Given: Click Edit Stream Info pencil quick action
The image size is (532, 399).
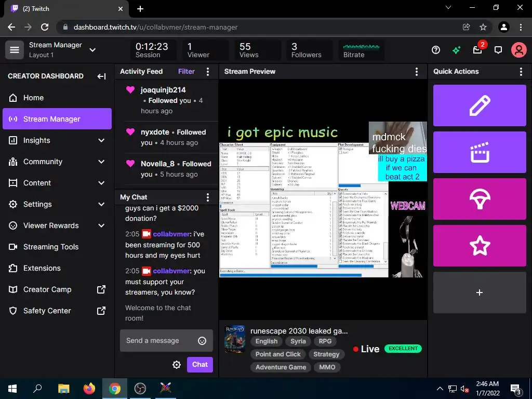Looking at the screenshot, I should coord(480,105).
